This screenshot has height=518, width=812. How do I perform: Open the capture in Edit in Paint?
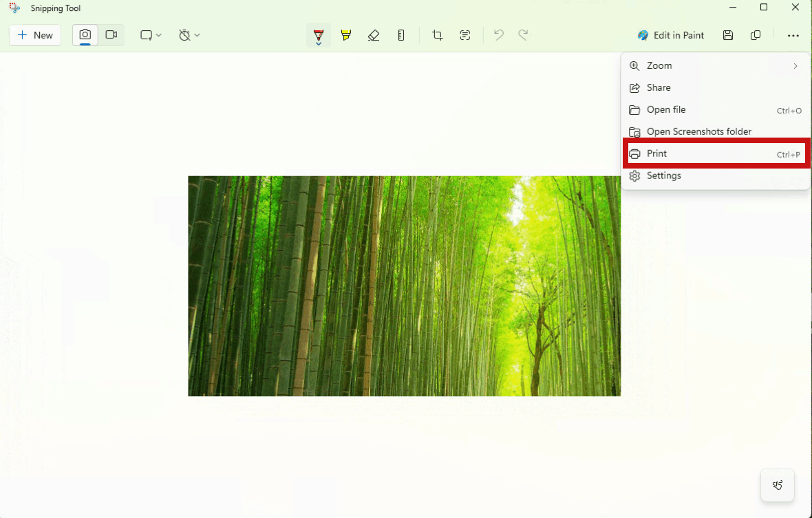(x=670, y=34)
